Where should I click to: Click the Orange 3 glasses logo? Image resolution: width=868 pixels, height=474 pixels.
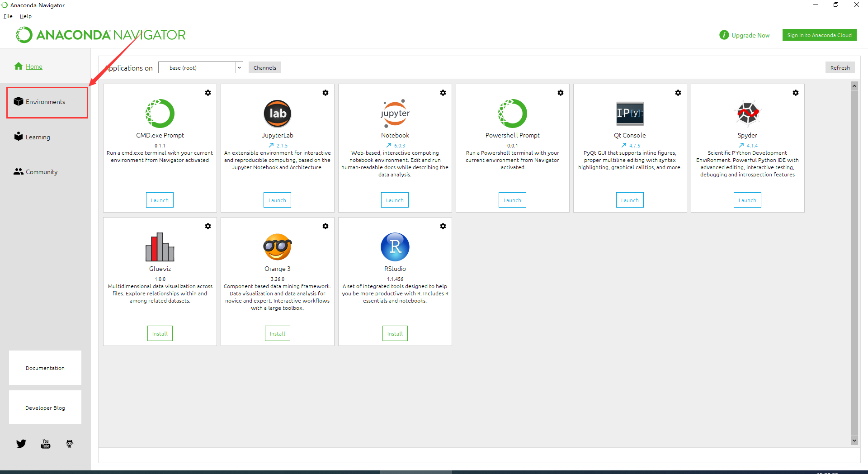pyautogui.click(x=278, y=247)
